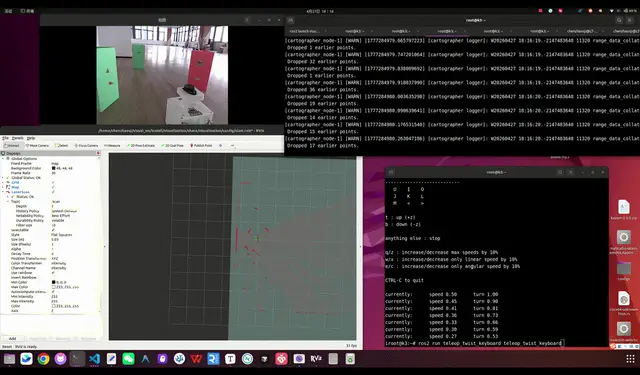Open search in the teleop terminal window
Viewport: 640px width, 375px height.
560,172
